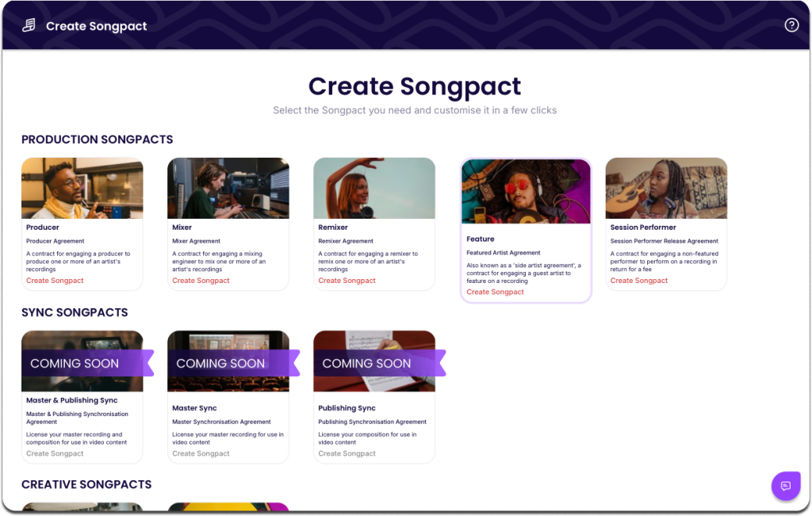Click Create Songpact link on the Feature card

tap(495, 292)
